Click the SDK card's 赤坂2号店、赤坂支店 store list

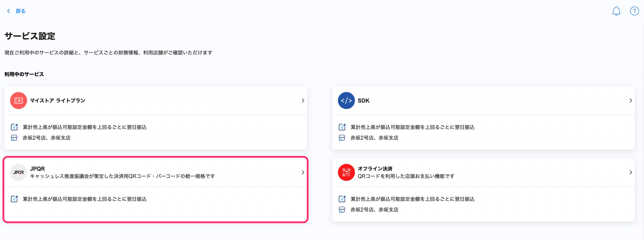[x=374, y=138]
